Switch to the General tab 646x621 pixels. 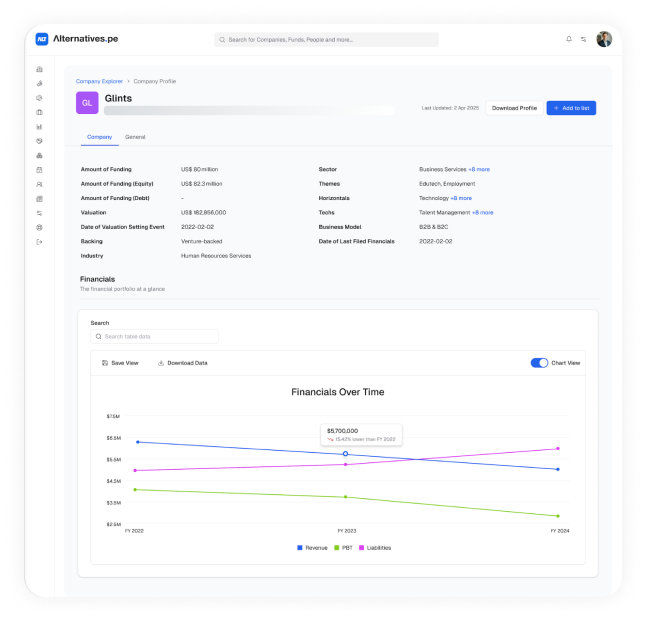(x=135, y=136)
